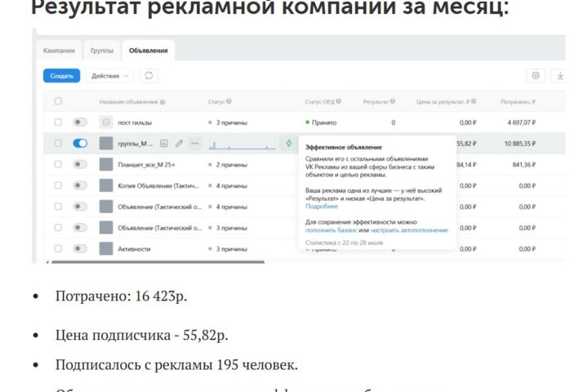588x392 pixels.
Task: Click the Подписалось с рекламы 195 человек text
Action: [x=176, y=364]
